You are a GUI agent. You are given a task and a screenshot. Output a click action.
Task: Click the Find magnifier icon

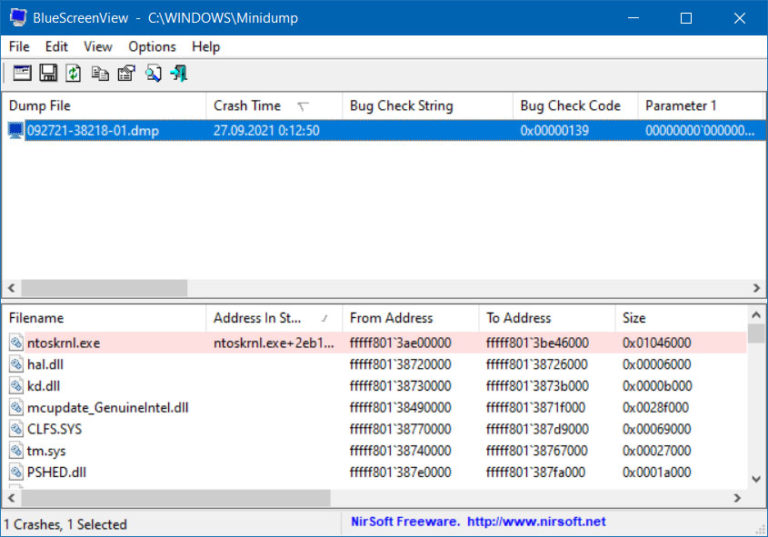(153, 73)
